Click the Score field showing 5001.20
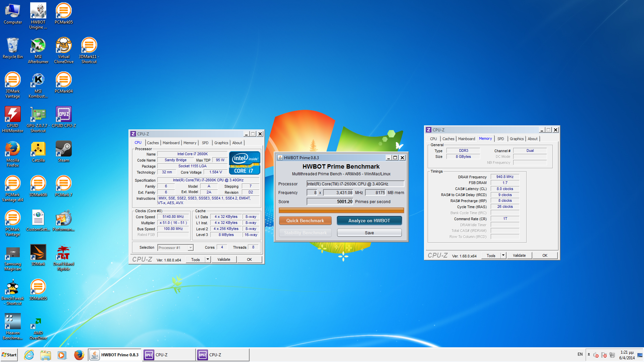The height and width of the screenshot is (362, 644). (330, 201)
